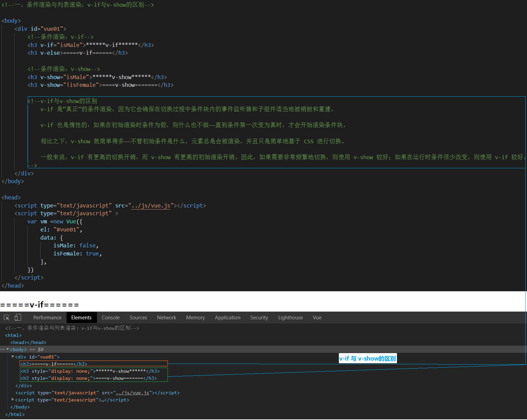Collapse the div vue01 node arrow
This screenshot has height=420, width=527.
[13, 357]
